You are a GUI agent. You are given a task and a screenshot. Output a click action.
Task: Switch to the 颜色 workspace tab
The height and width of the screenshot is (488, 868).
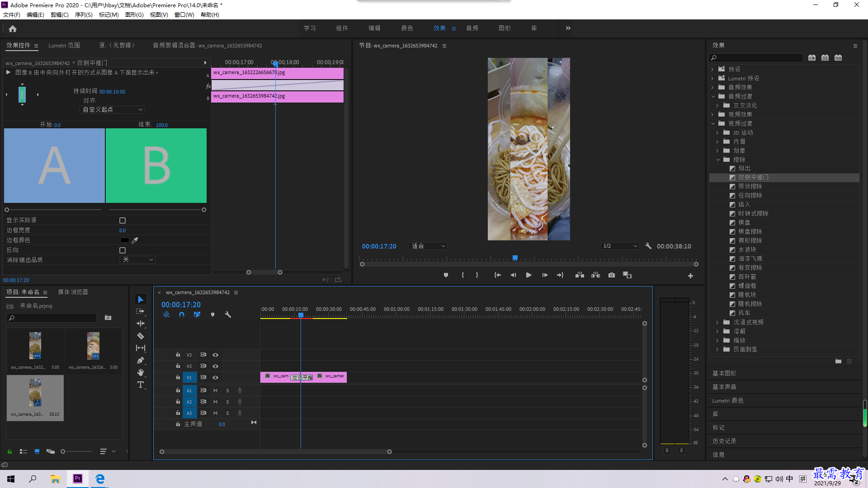407,28
